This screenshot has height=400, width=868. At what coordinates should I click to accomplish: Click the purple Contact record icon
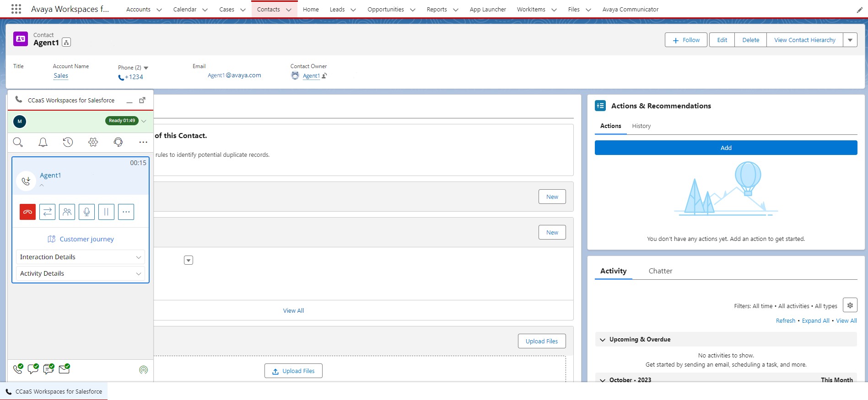click(x=21, y=39)
